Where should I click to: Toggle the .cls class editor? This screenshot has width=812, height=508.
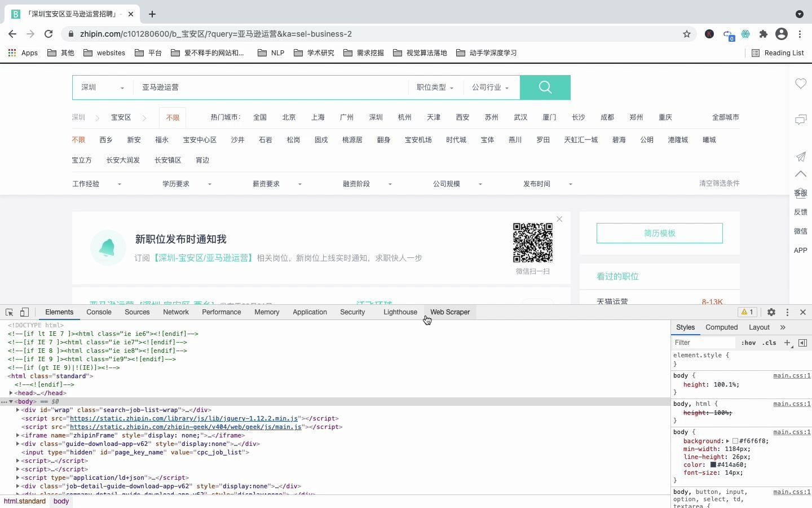(769, 343)
